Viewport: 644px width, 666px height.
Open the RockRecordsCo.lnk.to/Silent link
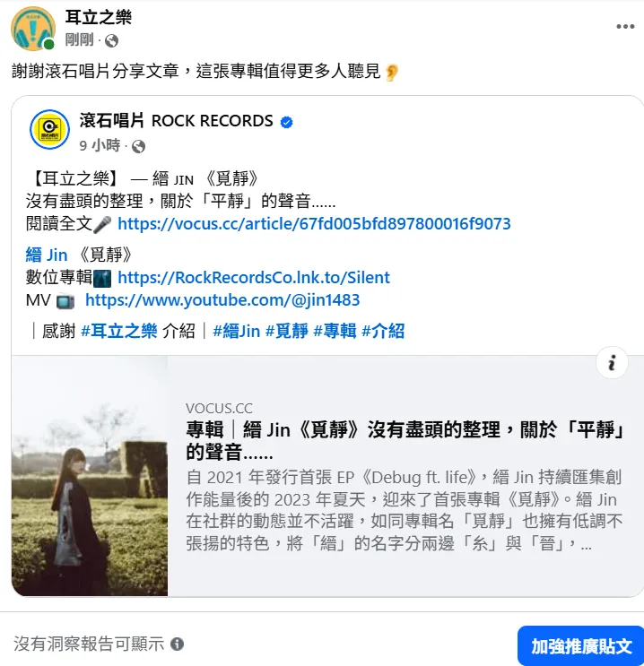[x=253, y=278]
